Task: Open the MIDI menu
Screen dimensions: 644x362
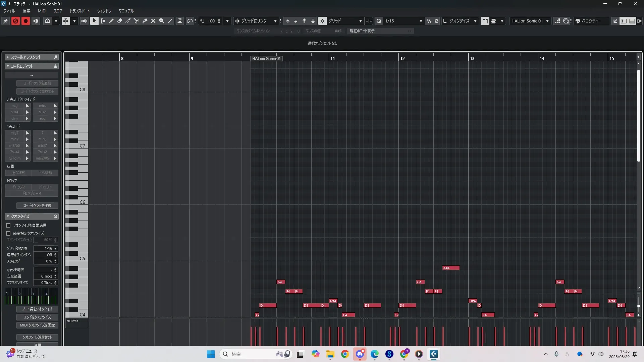Action: coord(42,11)
